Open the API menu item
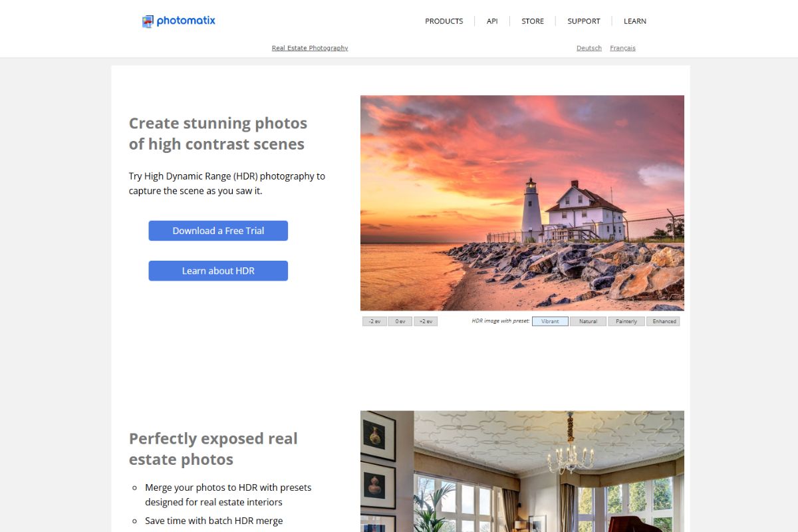 [x=492, y=21]
